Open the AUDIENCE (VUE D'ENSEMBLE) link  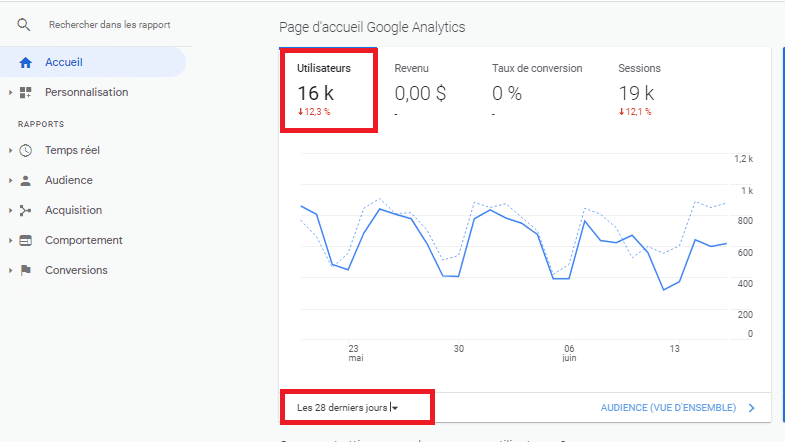[x=668, y=407]
